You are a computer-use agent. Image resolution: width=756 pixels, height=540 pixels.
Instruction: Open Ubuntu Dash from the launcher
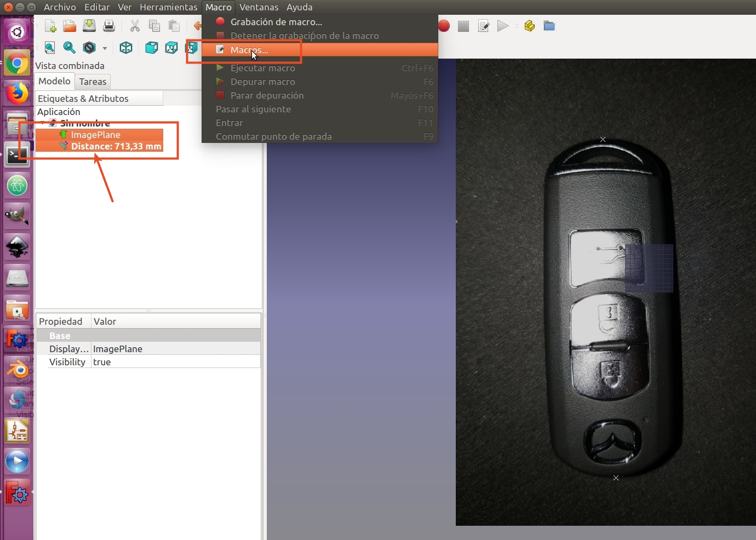[x=17, y=32]
